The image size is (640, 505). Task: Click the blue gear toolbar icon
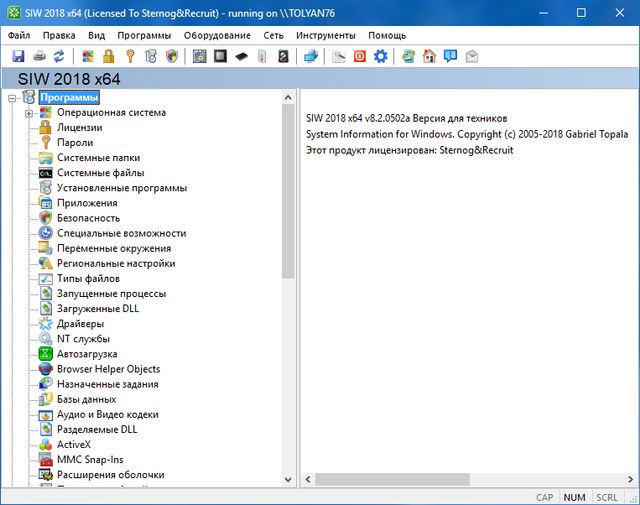pos(380,56)
